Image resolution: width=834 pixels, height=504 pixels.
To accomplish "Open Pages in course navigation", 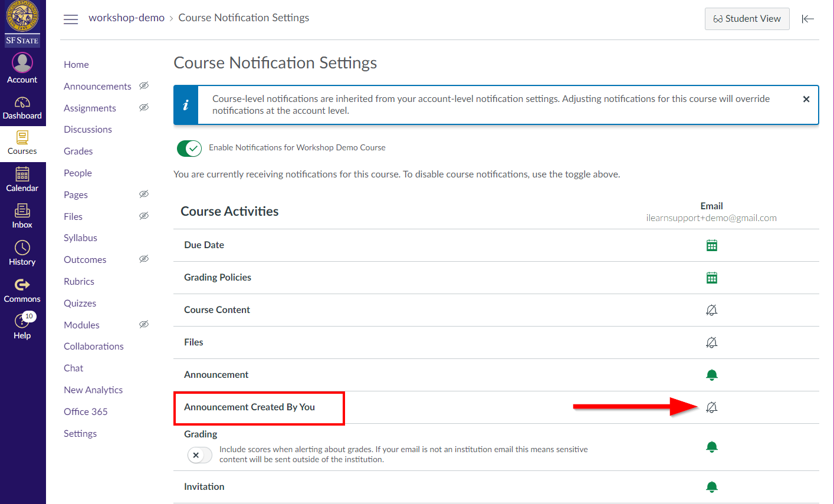I will click(75, 195).
